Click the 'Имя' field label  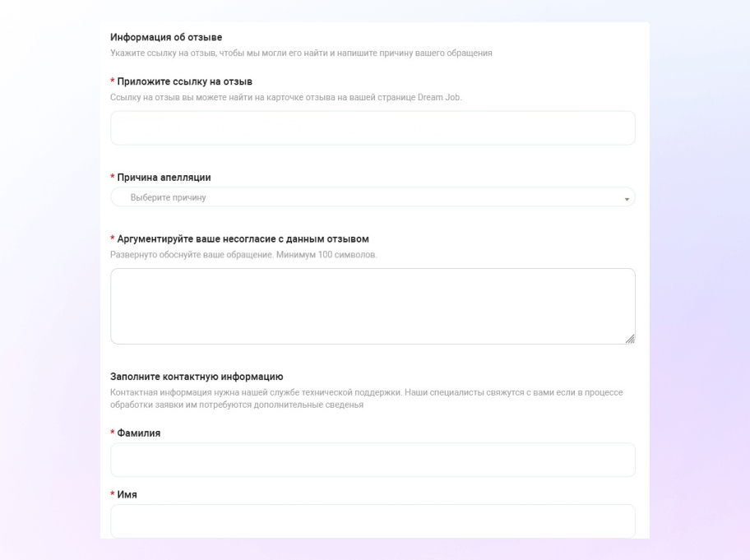[x=127, y=495]
